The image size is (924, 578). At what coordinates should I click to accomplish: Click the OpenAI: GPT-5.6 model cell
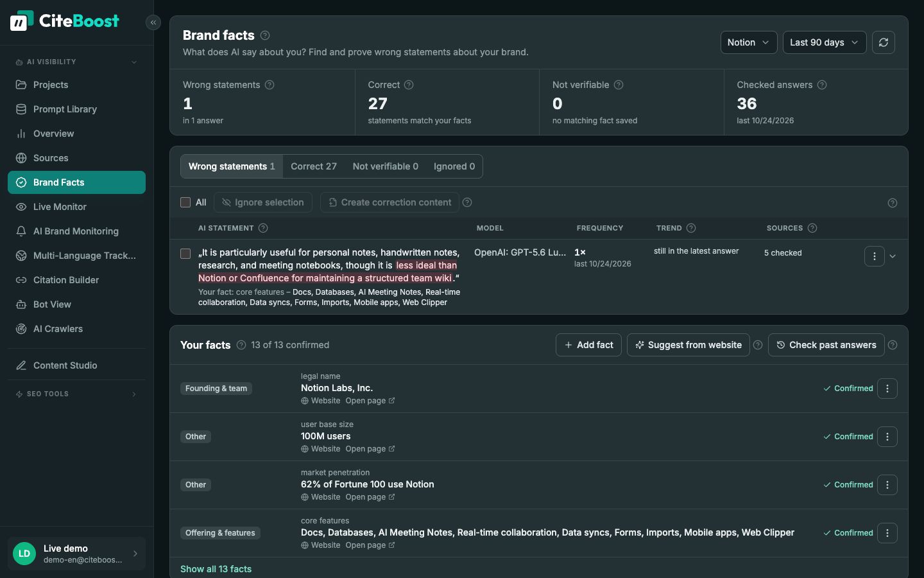(x=520, y=252)
